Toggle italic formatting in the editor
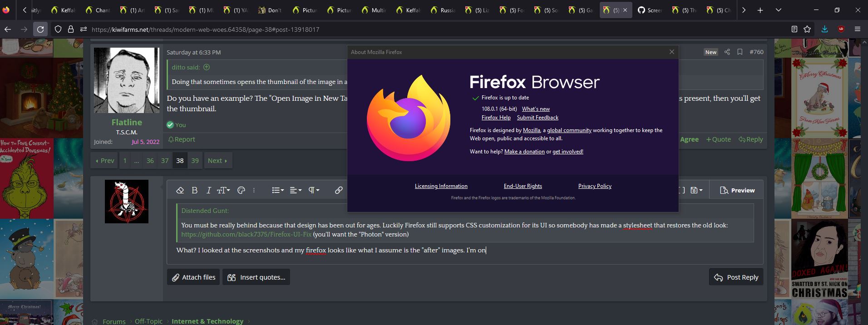 point(208,190)
